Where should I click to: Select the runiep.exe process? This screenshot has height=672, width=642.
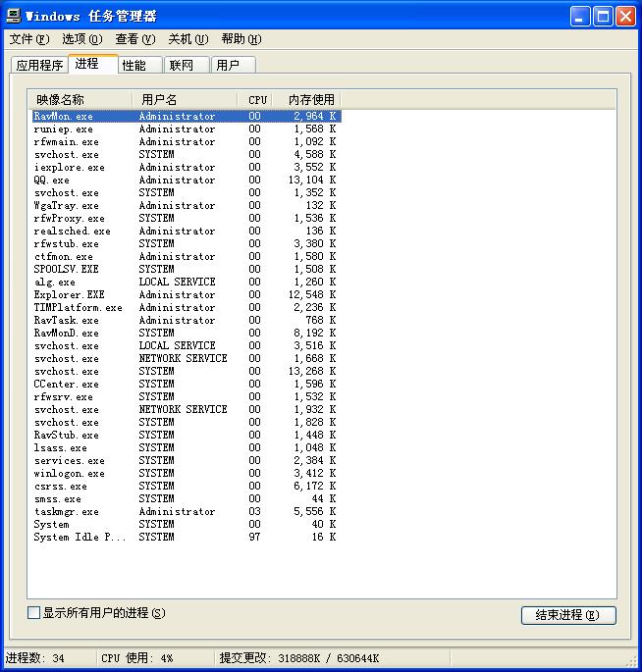coord(187,129)
